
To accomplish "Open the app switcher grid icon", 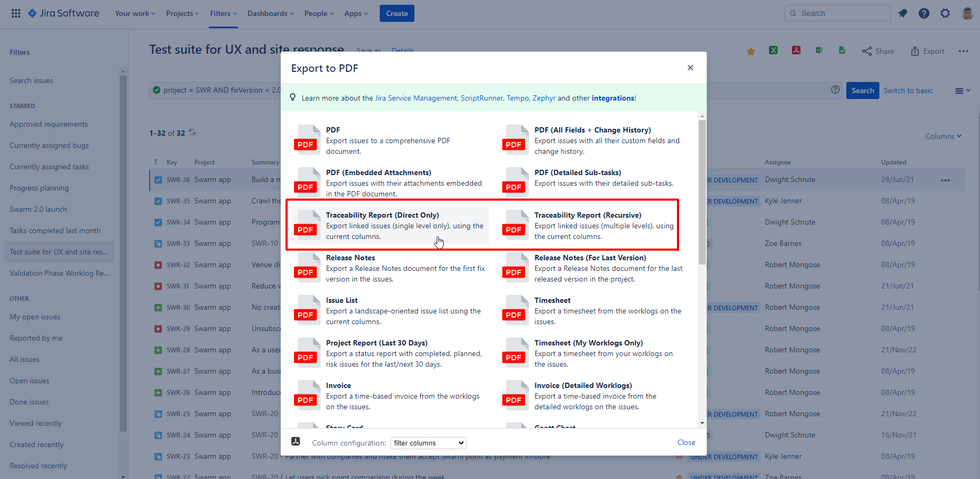I will [16, 13].
